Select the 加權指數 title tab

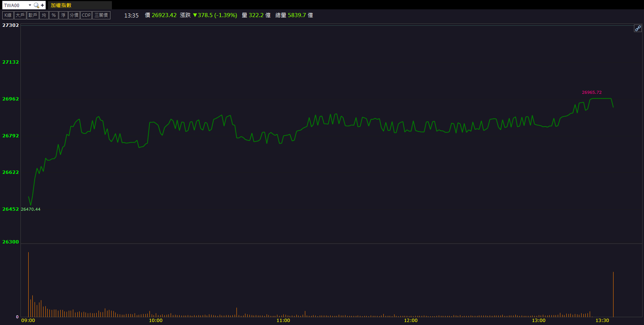(61, 5)
